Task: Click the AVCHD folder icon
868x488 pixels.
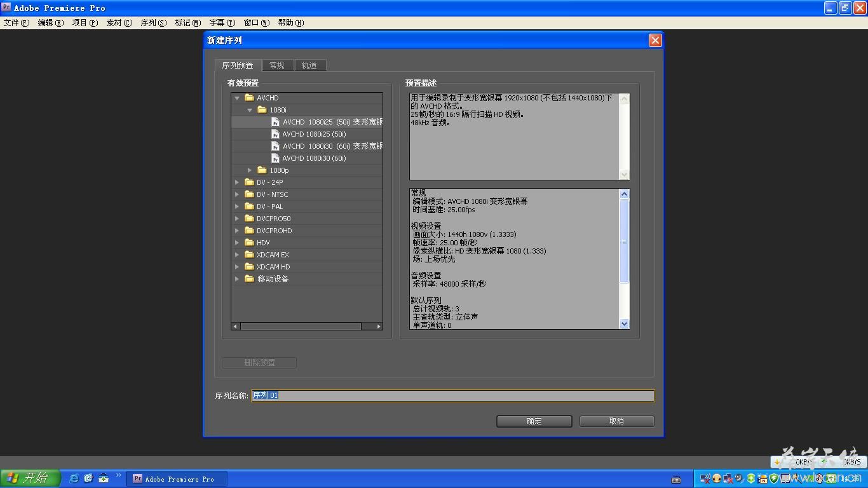Action: point(249,98)
